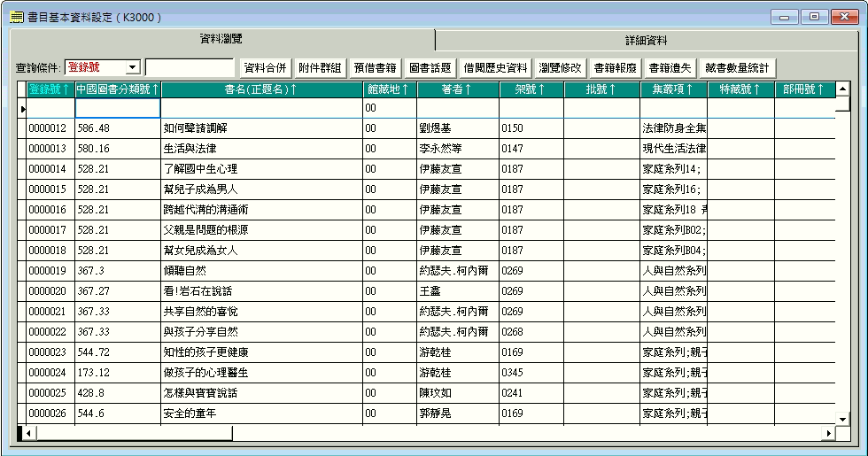868x456 pixels.
Task: Open the 登錄號 query condition dropdown
Action: [132, 67]
